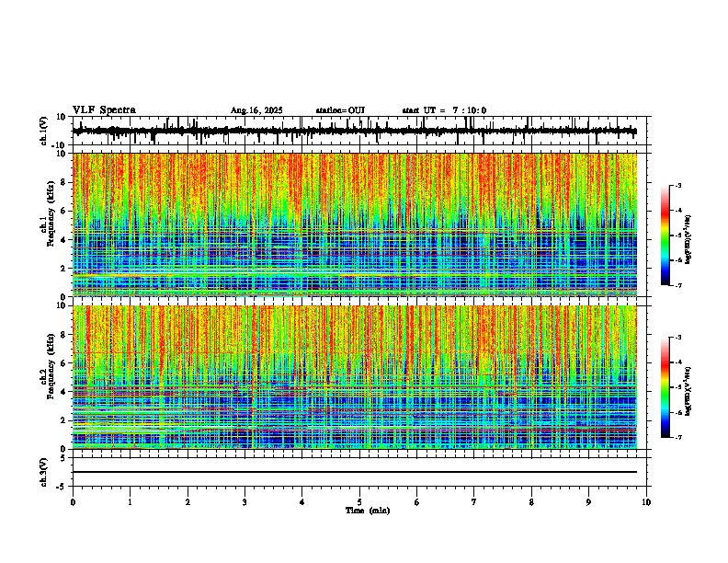Image resolution: width=728 pixels, height=563 pixels.
Task: Click time-axis tick label "5"
Action: pyautogui.click(x=359, y=502)
